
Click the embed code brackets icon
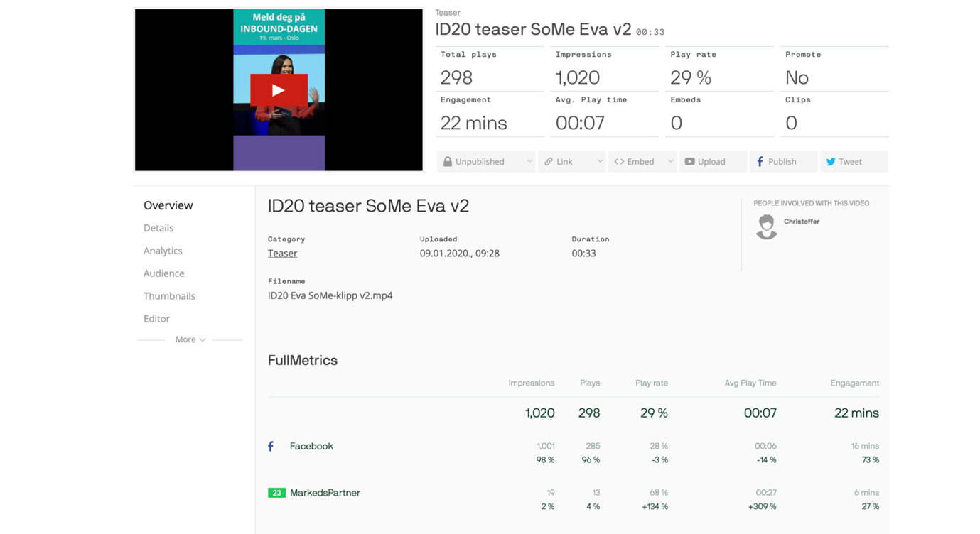click(x=619, y=162)
